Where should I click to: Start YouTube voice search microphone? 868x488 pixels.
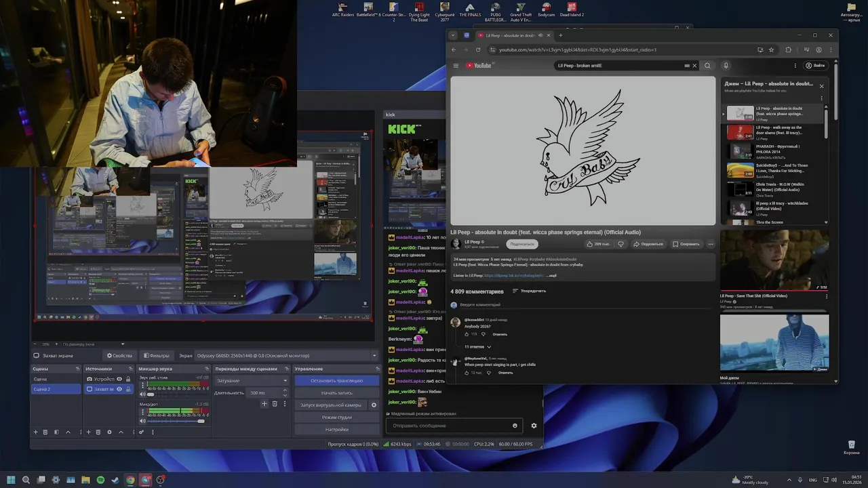(726, 66)
